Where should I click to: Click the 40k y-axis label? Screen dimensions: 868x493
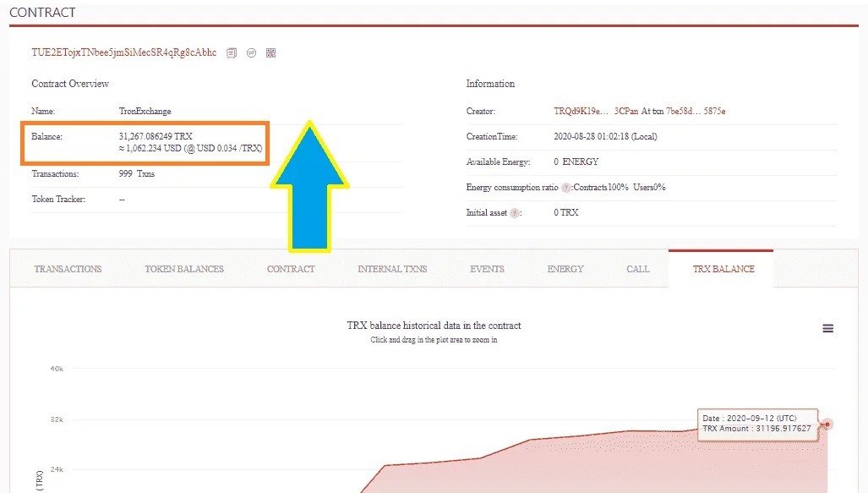[57, 369]
